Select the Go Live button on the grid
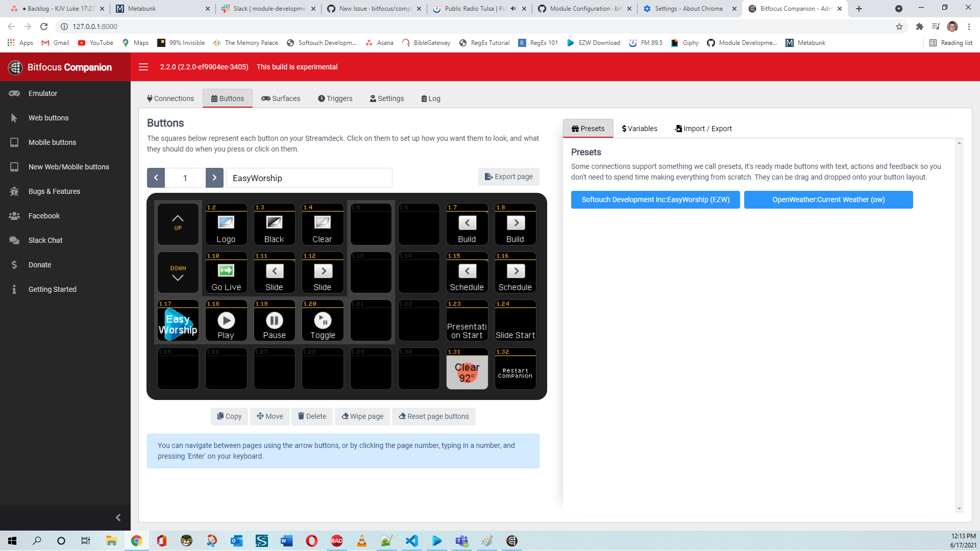Viewport: 980px width, 551px height. 226,272
